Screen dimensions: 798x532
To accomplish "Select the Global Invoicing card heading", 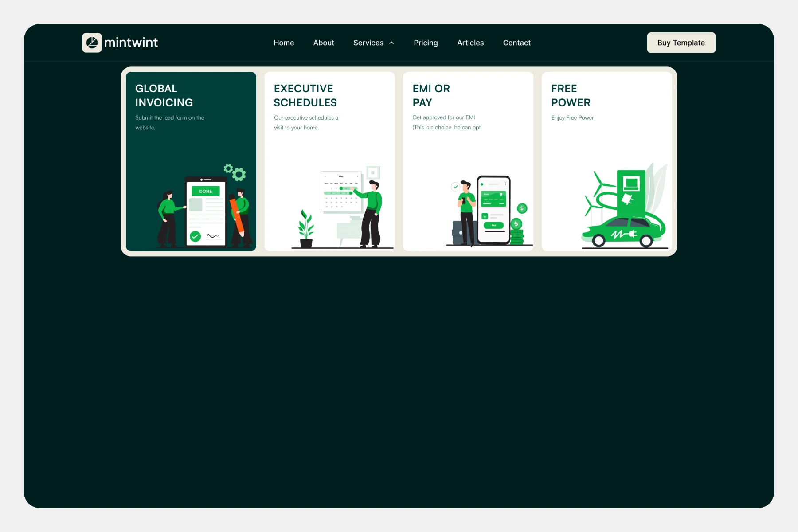I will click(164, 95).
